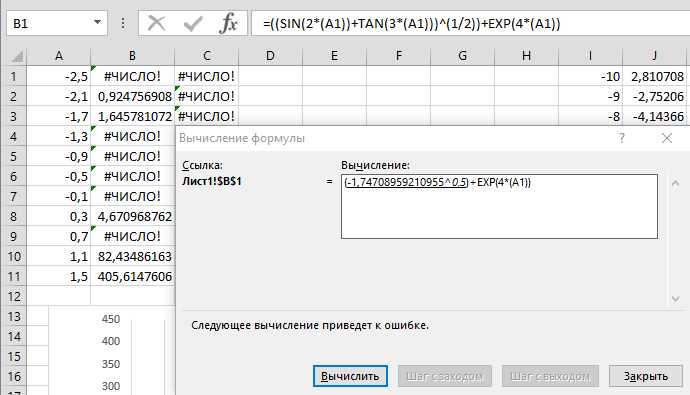Click the Вычислить button
The width and height of the screenshot is (690, 395).
(x=350, y=376)
